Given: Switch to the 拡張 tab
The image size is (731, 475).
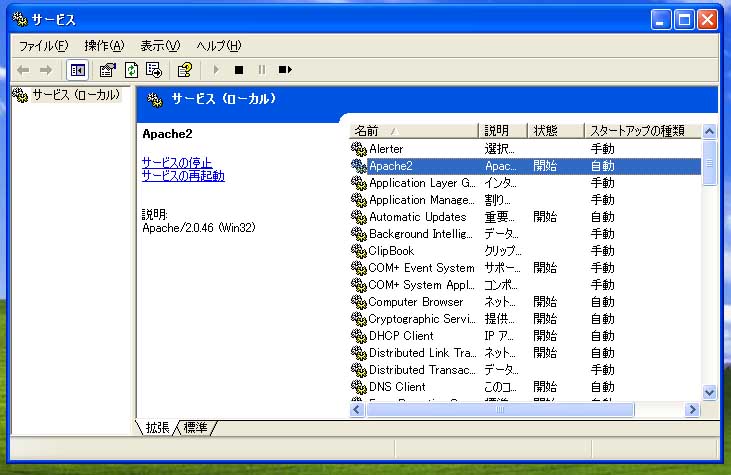Looking at the screenshot, I should 157,427.
